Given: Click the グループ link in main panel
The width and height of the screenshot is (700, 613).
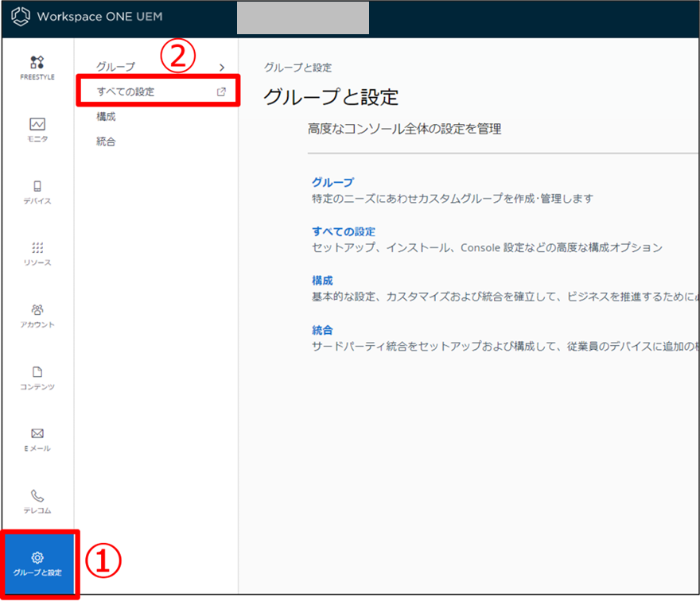Looking at the screenshot, I should coord(332,182).
